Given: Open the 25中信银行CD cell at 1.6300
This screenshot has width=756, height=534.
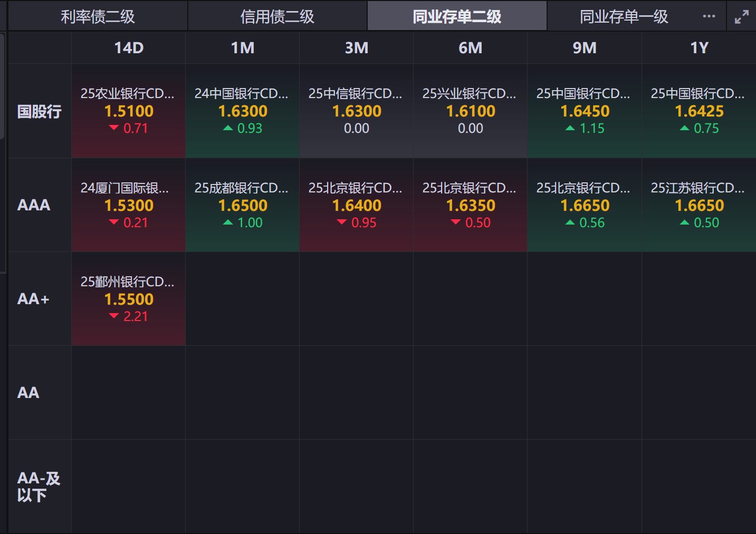Looking at the screenshot, I should tap(357, 111).
